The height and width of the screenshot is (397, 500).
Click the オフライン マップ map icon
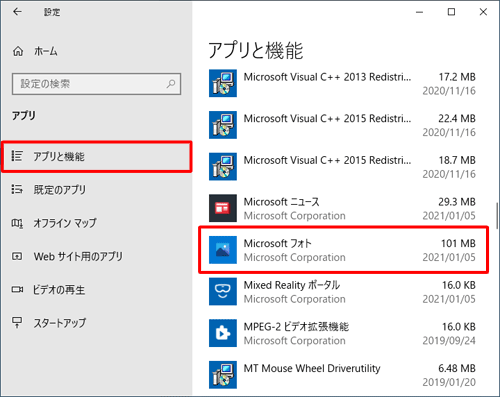17,223
